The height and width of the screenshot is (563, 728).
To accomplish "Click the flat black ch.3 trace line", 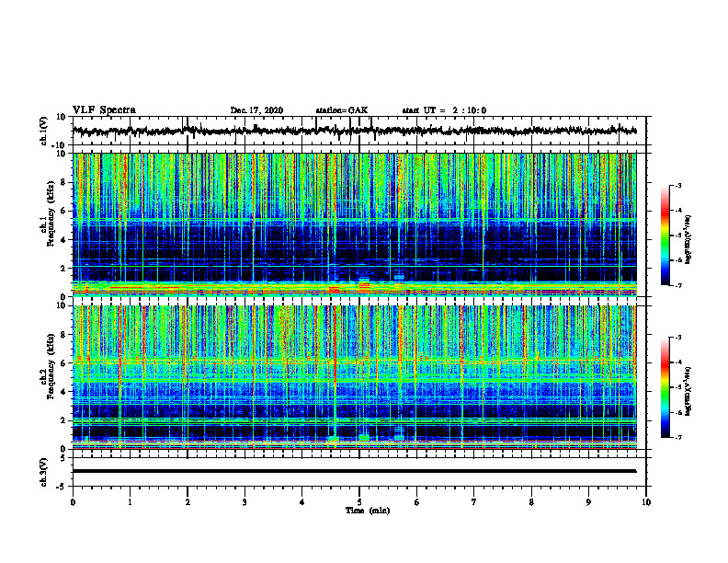I will [x=354, y=471].
